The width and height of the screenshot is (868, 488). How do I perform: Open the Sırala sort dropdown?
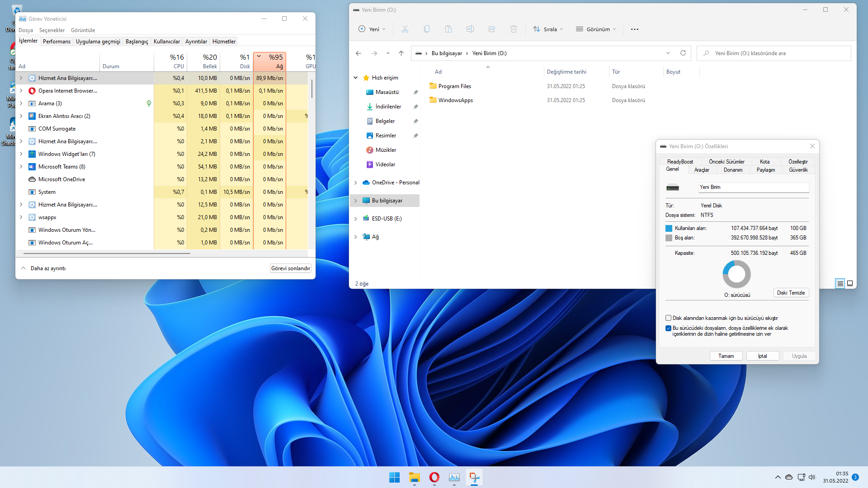[548, 29]
